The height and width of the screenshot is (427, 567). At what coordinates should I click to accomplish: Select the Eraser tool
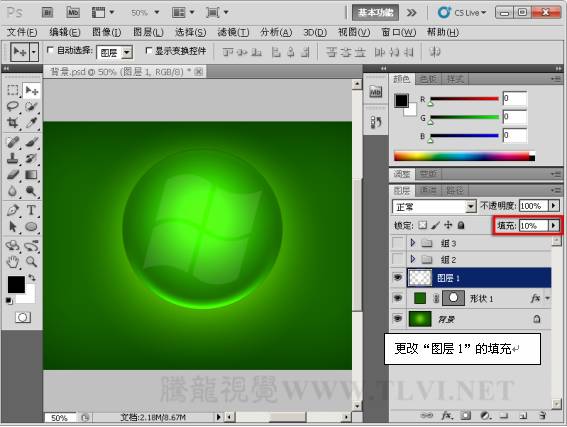(x=13, y=175)
